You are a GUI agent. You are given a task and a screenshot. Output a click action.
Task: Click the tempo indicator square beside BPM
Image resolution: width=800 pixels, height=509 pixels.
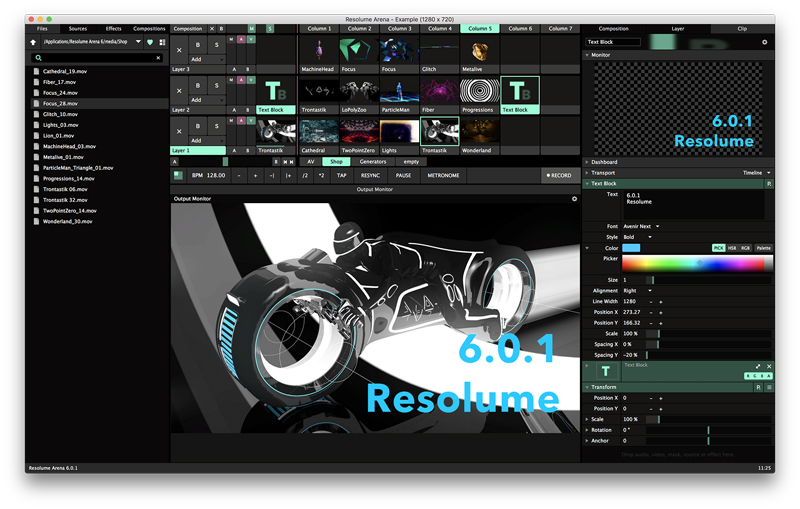pyautogui.click(x=178, y=175)
